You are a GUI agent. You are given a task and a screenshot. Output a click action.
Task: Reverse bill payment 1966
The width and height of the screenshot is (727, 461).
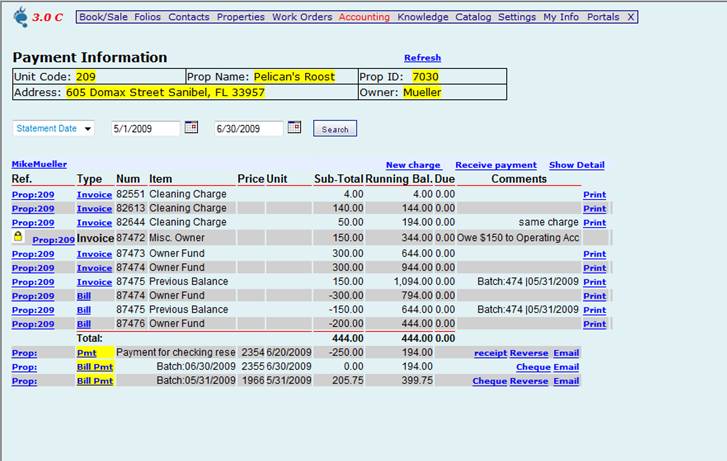(529, 381)
